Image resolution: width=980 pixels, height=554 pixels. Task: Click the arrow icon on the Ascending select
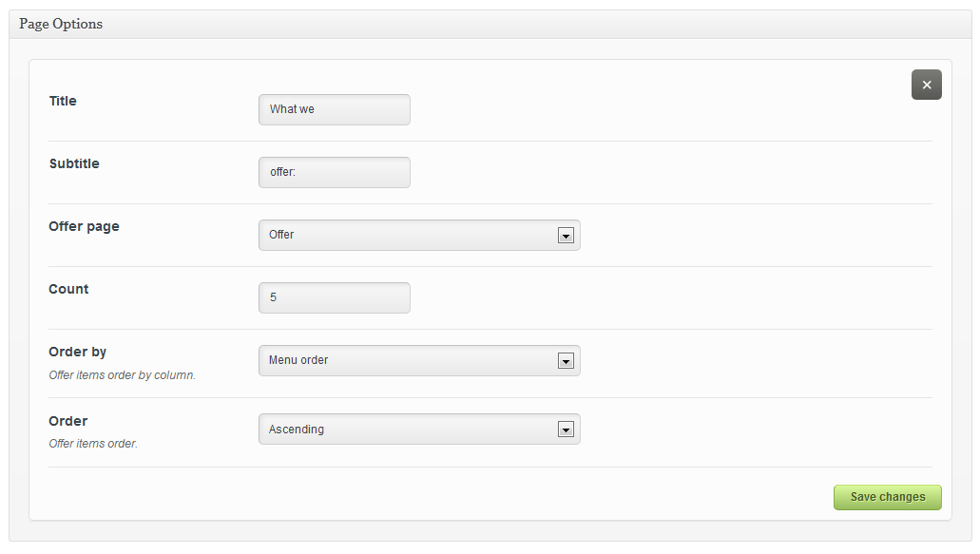pyautogui.click(x=566, y=430)
